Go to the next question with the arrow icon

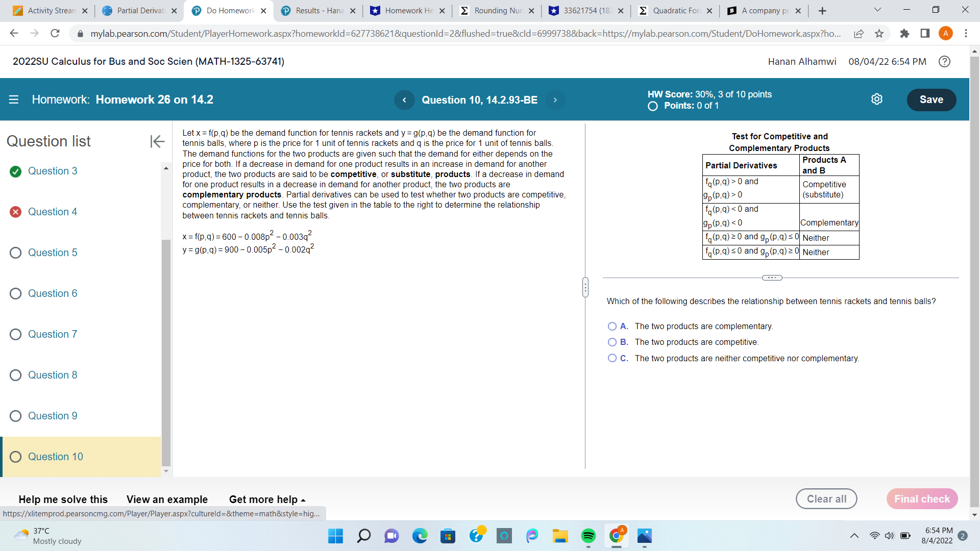click(x=555, y=100)
